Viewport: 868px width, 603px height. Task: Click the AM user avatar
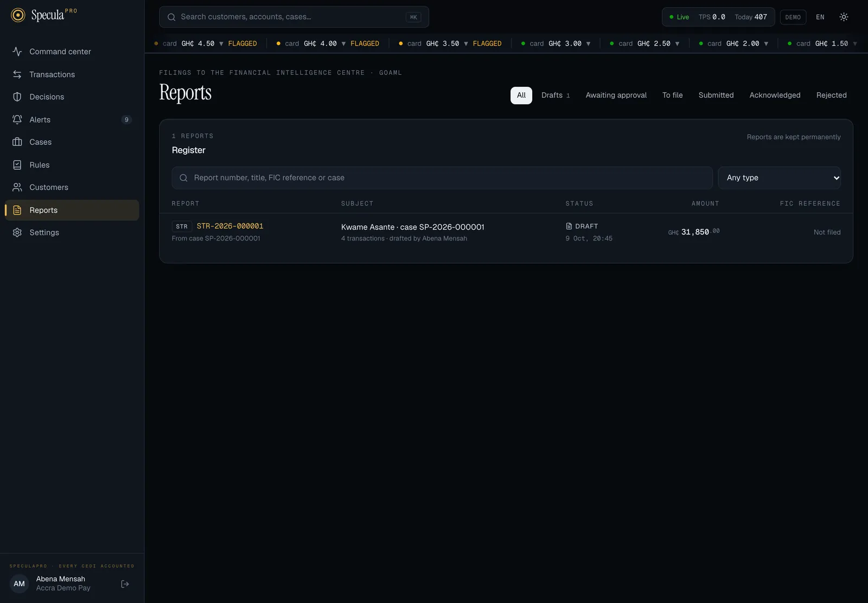(20, 584)
